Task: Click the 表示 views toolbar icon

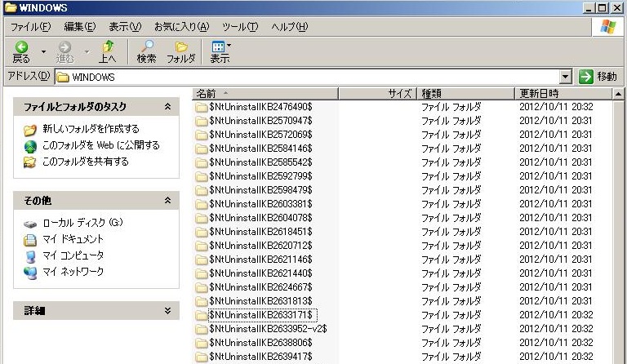Action: coord(218,47)
